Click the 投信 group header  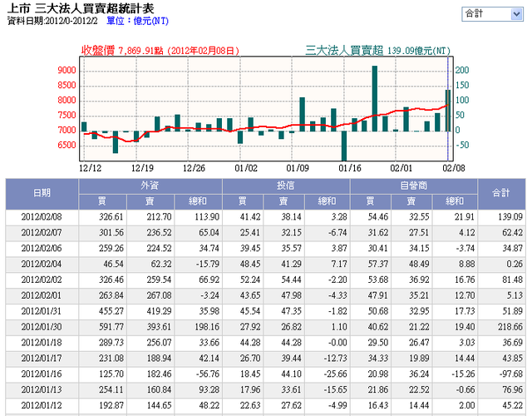(286, 186)
